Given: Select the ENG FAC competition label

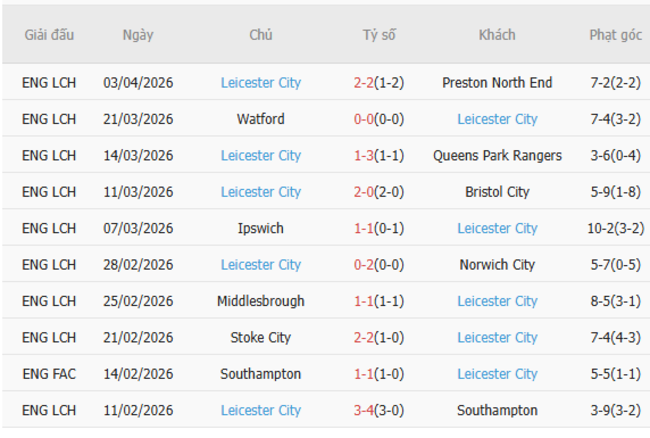Looking at the screenshot, I should (49, 374).
